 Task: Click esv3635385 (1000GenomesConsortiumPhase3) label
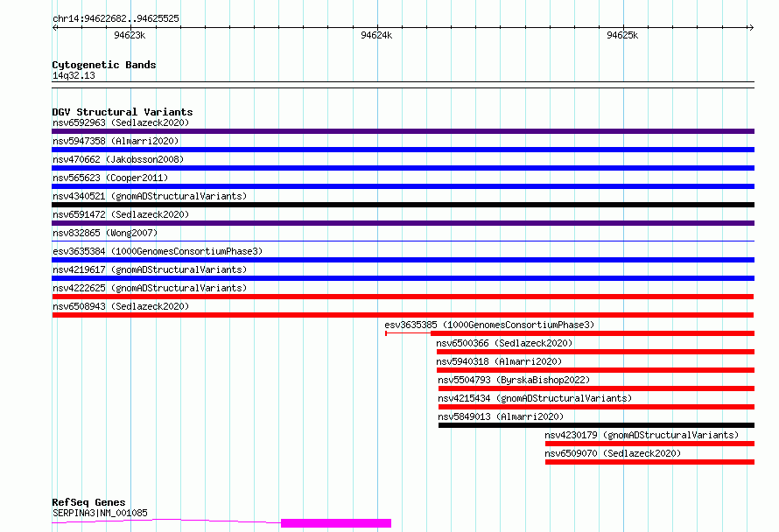pos(489,325)
